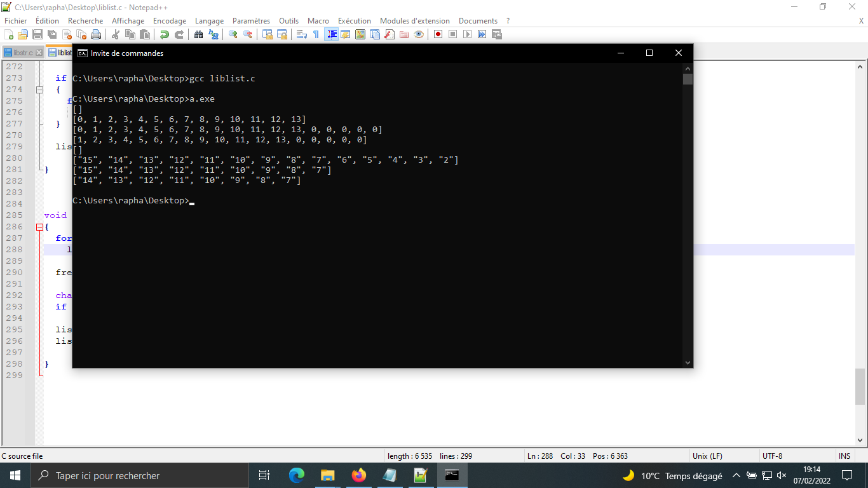The image size is (868, 488).
Task: Close the libstr.c tab
Action: 39,53
